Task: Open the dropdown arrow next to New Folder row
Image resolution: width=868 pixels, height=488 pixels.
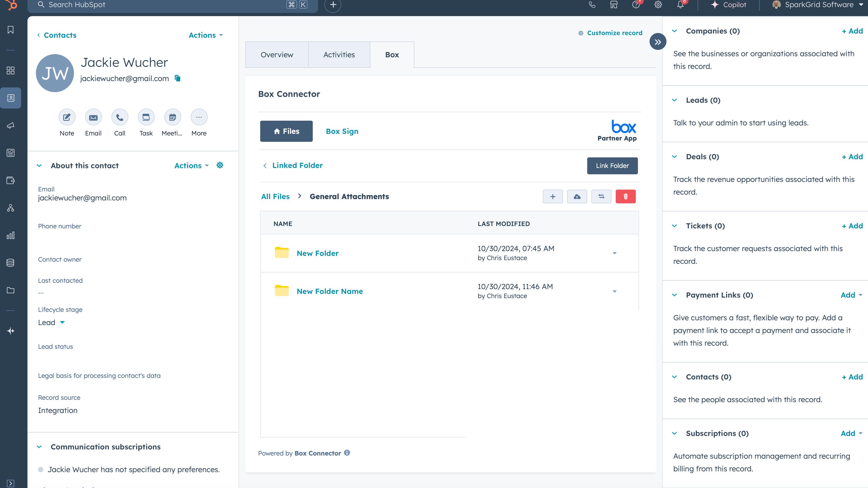Action: [615, 253]
